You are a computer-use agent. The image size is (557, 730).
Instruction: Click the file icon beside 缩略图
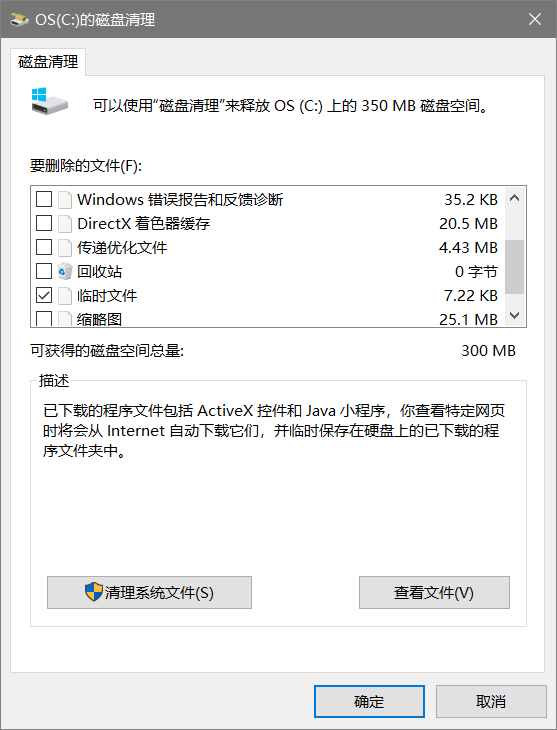(x=65, y=318)
